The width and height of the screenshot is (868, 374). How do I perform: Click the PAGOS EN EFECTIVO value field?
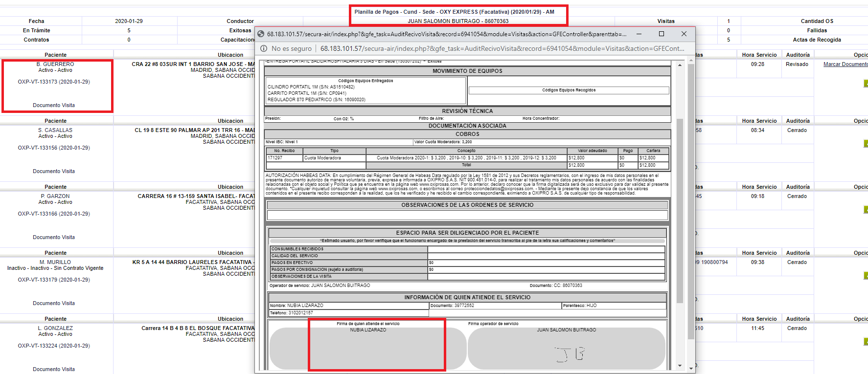click(x=546, y=263)
